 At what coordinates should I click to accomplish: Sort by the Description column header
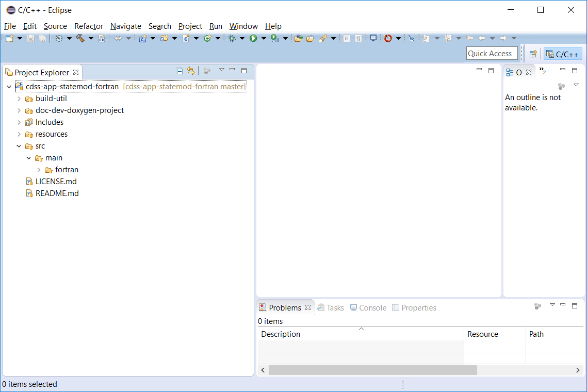tap(361, 334)
